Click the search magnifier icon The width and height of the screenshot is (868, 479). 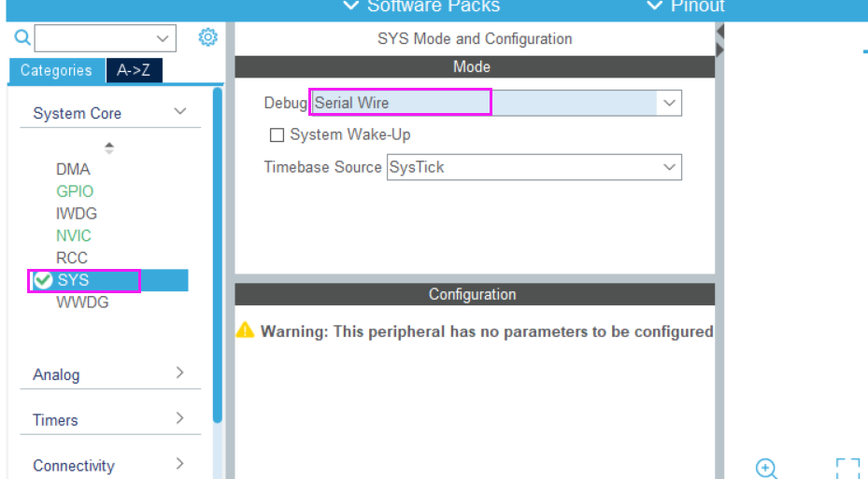(22, 37)
